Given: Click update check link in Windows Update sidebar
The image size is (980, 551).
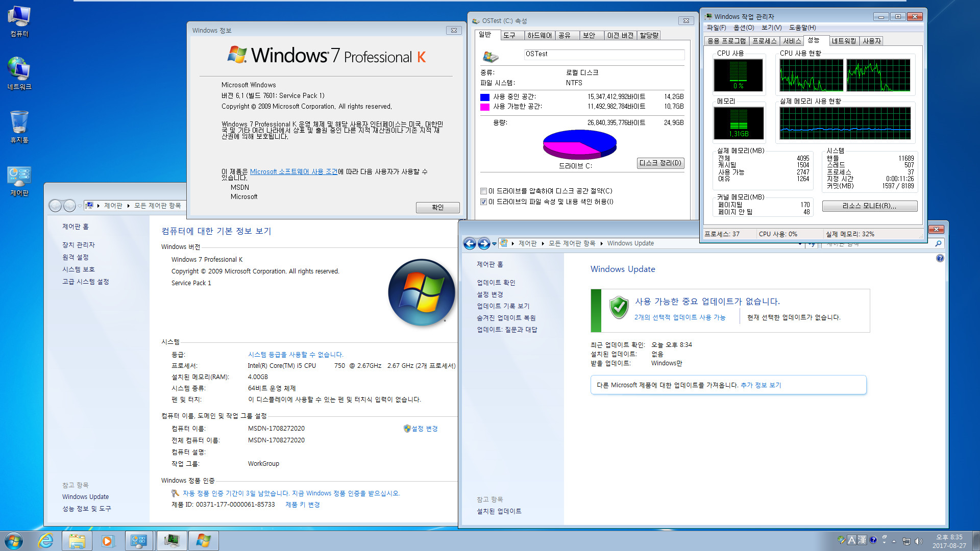Looking at the screenshot, I should pos(496,283).
